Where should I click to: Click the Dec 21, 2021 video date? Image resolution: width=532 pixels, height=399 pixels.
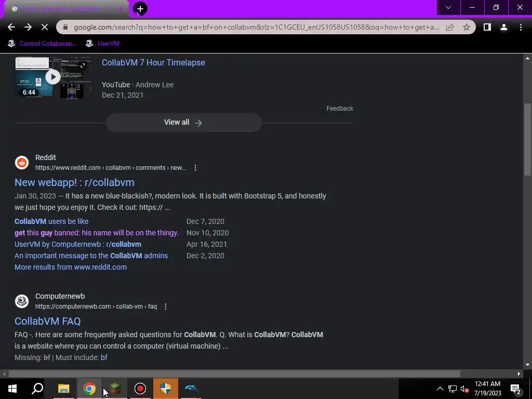click(x=123, y=96)
